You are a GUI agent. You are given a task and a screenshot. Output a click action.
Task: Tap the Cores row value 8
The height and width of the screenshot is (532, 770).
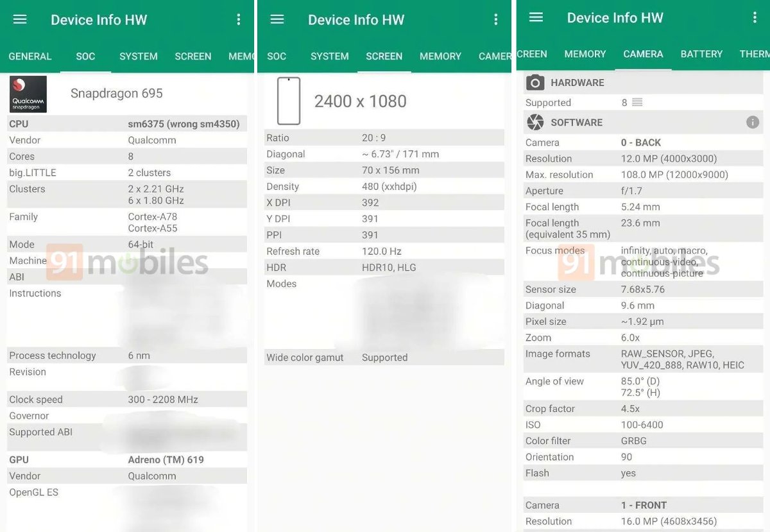(131, 156)
